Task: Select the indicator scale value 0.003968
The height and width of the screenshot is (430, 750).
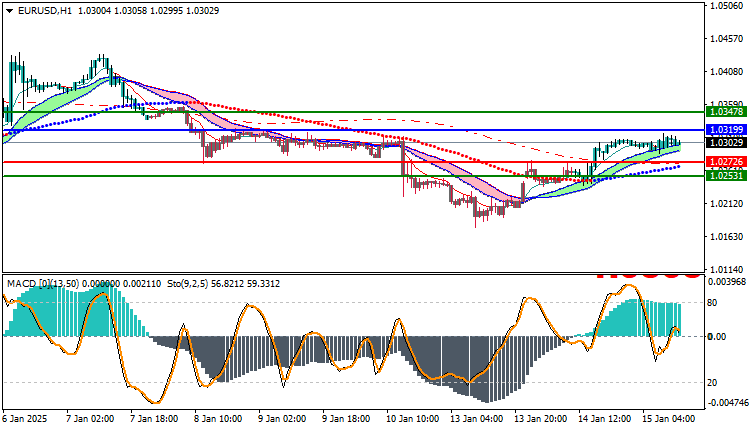Action: point(727,282)
